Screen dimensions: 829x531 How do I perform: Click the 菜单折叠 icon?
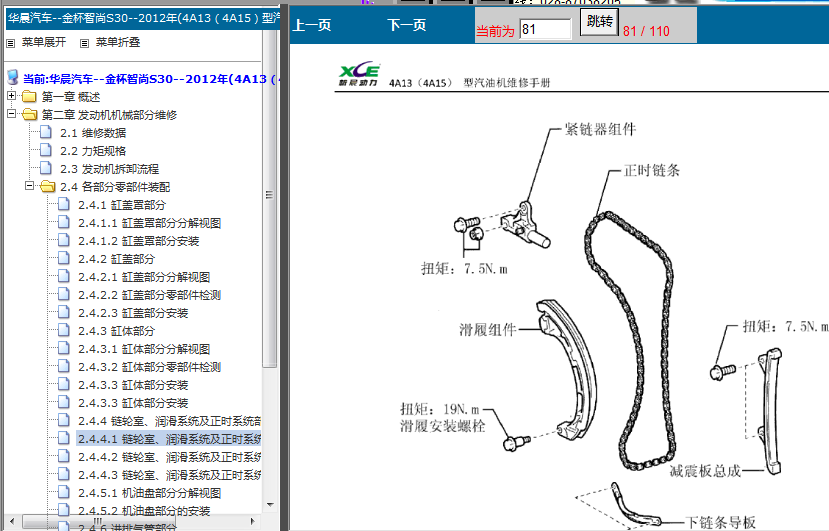point(84,43)
